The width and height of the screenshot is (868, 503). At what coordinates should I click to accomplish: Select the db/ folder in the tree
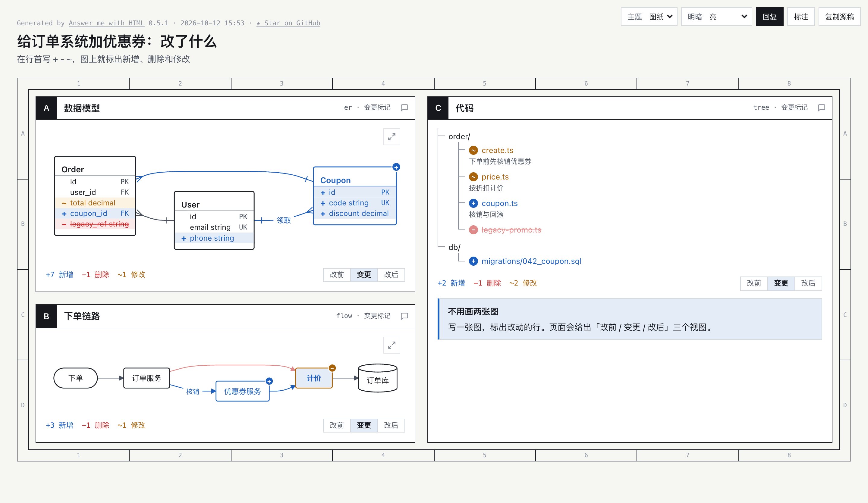click(x=454, y=247)
